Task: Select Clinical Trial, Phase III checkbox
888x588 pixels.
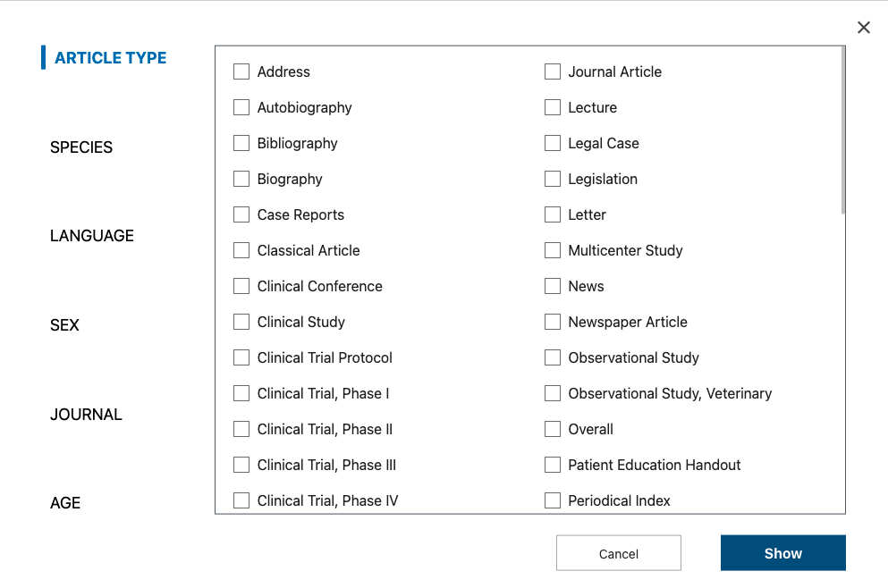Action: (241, 465)
